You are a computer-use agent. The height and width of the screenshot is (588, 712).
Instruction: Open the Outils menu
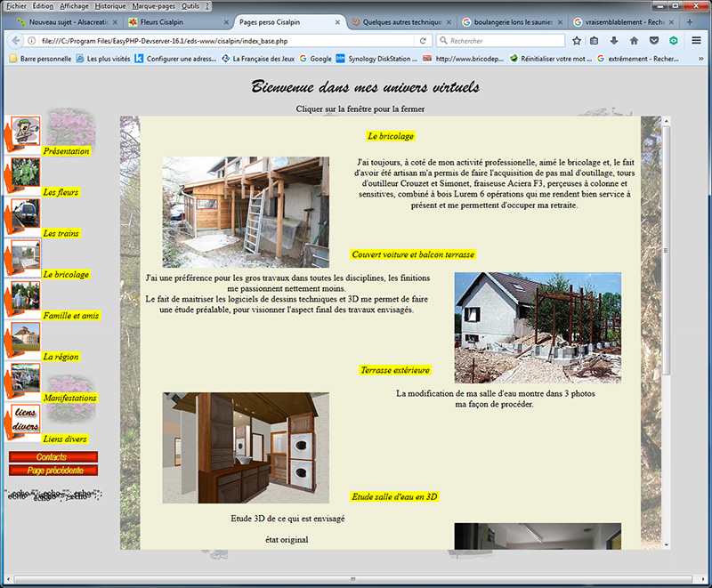pyautogui.click(x=190, y=6)
